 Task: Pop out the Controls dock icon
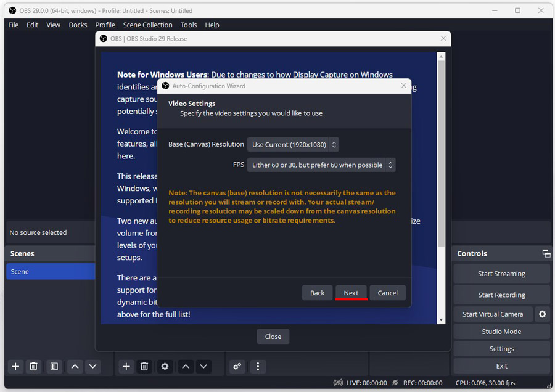546,253
